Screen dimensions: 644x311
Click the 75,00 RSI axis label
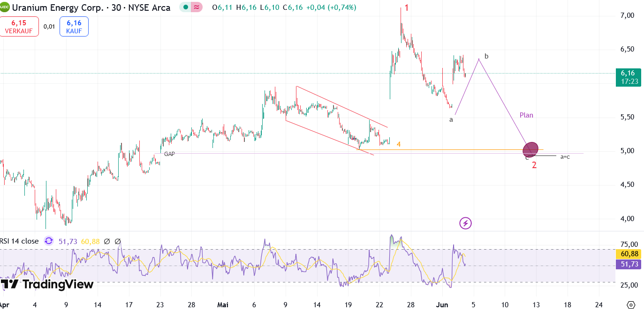(629, 244)
